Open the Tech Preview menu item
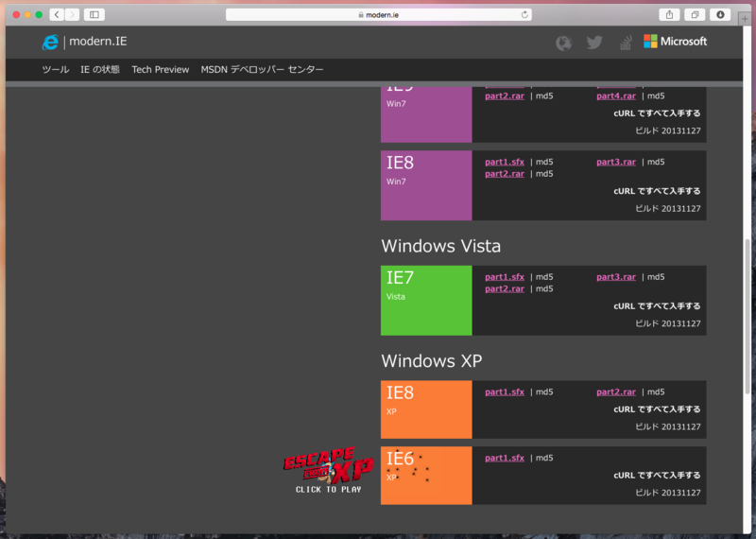This screenshot has height=539, width=756. [161, 69]
